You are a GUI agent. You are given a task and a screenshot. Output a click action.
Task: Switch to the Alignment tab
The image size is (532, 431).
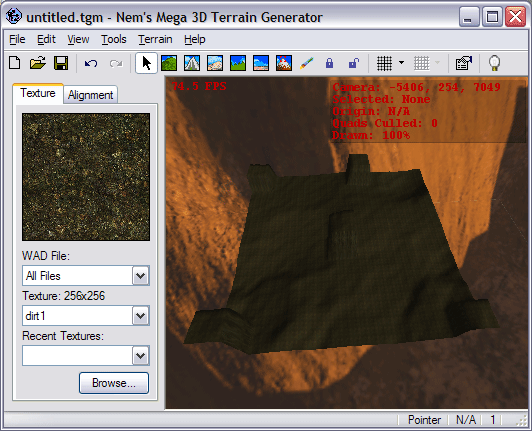pyautogui.click(x=90, y=95)
